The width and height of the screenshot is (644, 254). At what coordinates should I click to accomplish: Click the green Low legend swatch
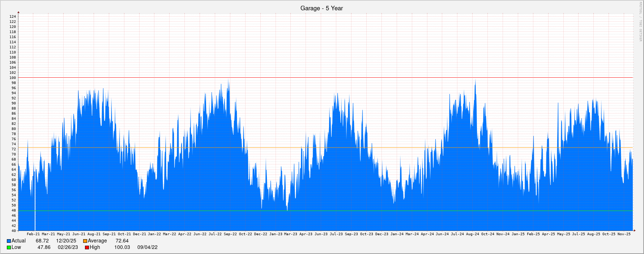tap(9, 247)
